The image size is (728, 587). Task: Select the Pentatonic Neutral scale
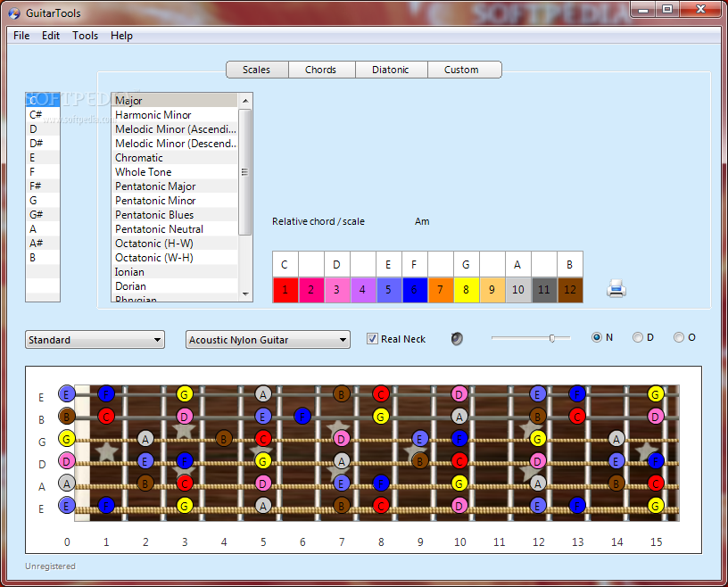click(175, 229)
